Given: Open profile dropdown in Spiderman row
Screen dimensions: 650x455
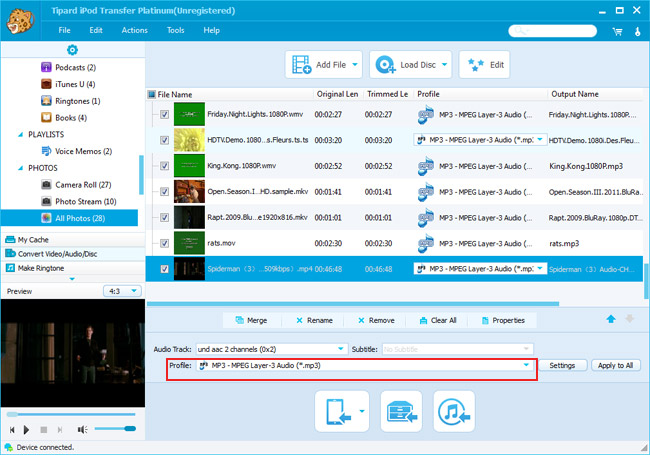Looking at the screenshot, I should coord(540,269).
